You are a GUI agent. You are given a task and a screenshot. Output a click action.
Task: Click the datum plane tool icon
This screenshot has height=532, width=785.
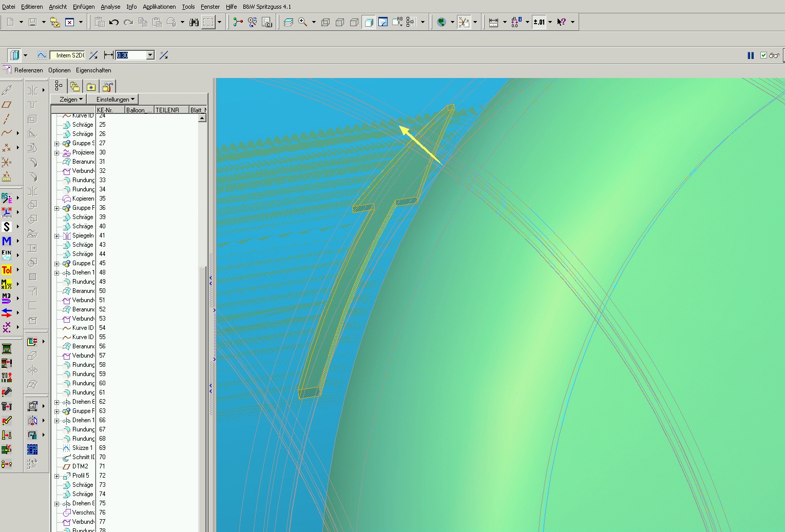7,105
